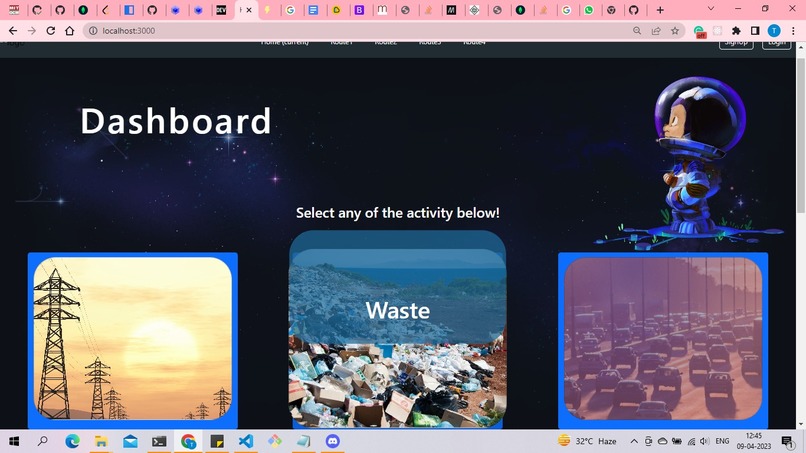Open the Extensions puzzle menu

pos(736,31)
